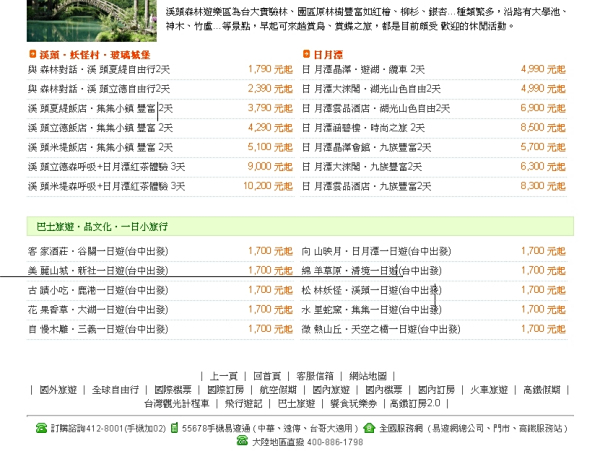The width and height of the screenshot is (600, 451).
Task: Click the 8,500 元起 price
Action: click(x=543, y=127)
